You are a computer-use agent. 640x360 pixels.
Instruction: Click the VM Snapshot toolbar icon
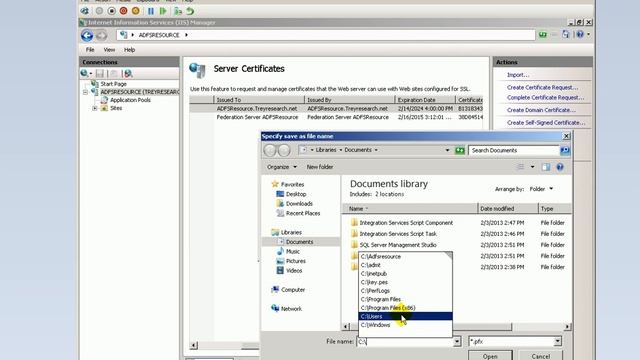pyautogui.click(x=178, y=11)
